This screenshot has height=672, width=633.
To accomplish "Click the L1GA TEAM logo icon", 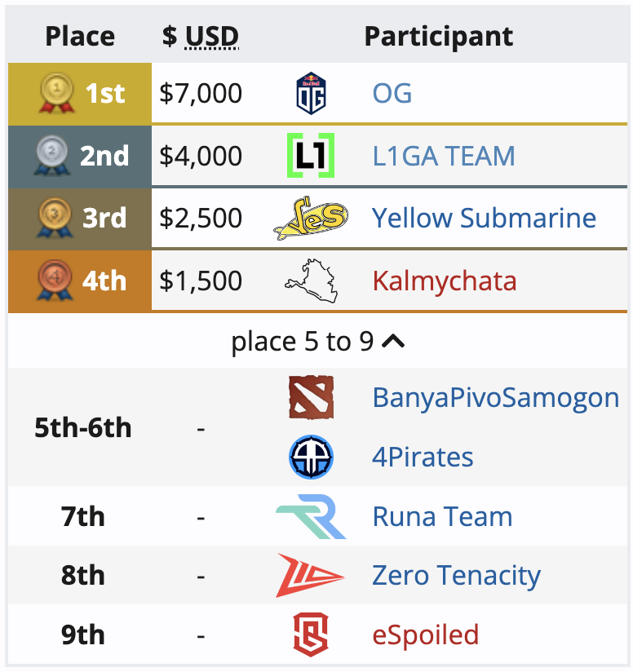I will click(x=311, y=155).
